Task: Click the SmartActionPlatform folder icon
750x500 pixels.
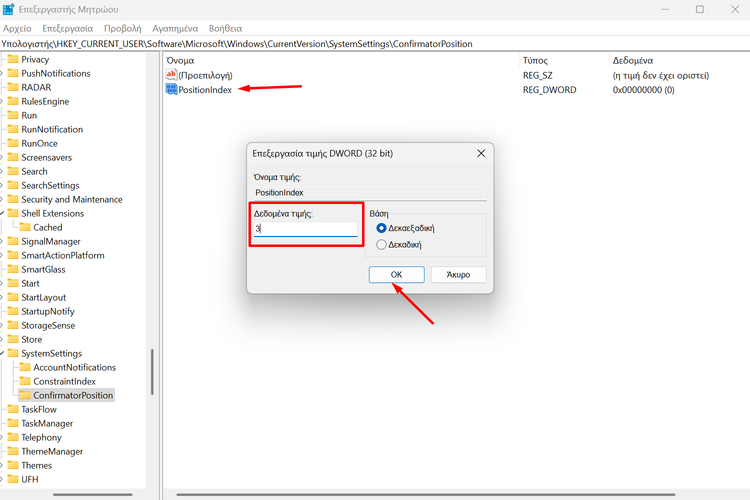Action: click(13, 255)
